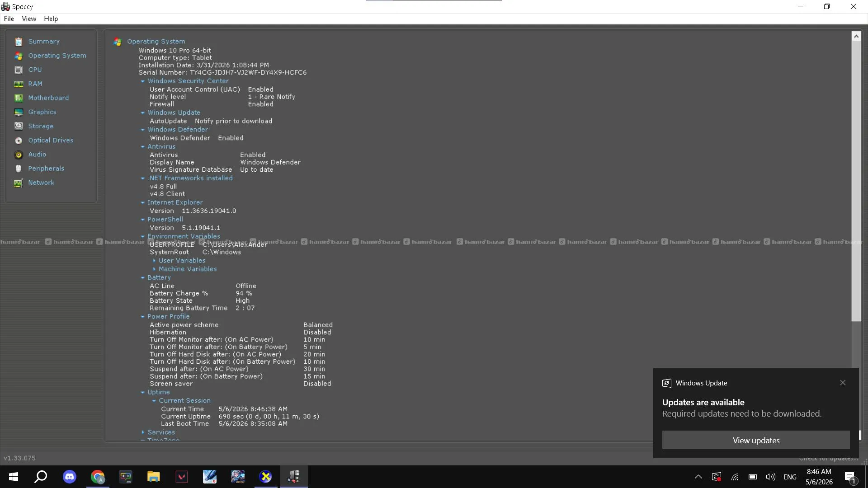Click the Windows Start button
This screenshot has height=488, width=868.
coord(14,477)
